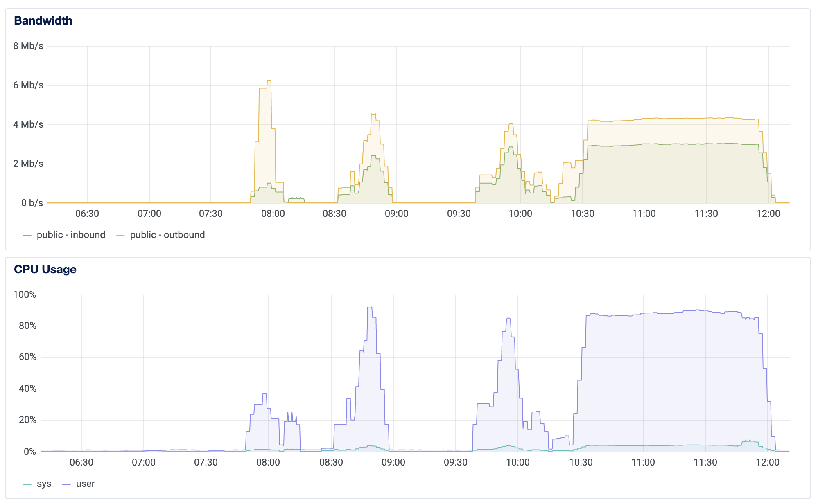Image resolution: width=818 pixels, height=504 pixels.
Task: Click the teal sys legend color marker
Action: click(27, 484)
